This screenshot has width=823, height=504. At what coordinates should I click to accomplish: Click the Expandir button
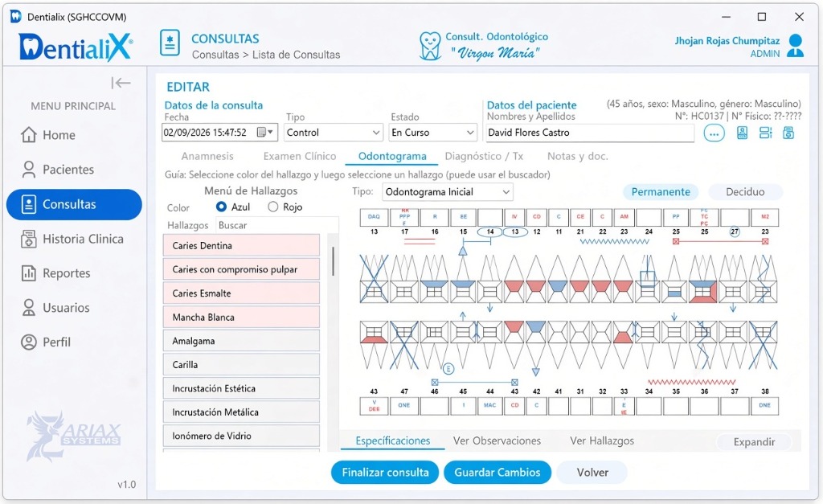pyautogui.click(x=754, y=442)
